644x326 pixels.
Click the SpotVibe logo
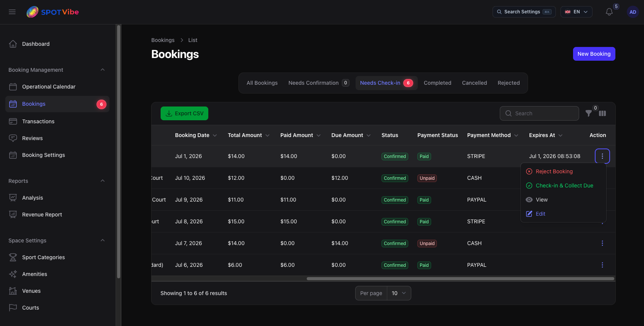(x=53, y=12)
